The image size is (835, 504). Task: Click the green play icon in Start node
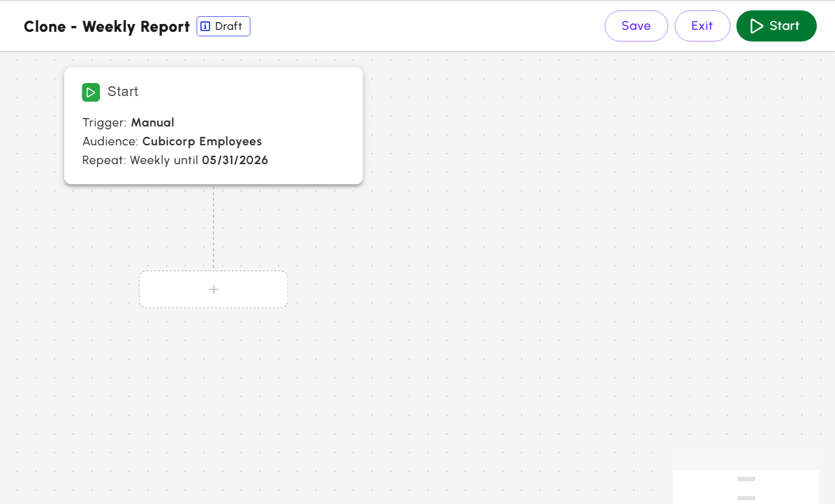91,92
